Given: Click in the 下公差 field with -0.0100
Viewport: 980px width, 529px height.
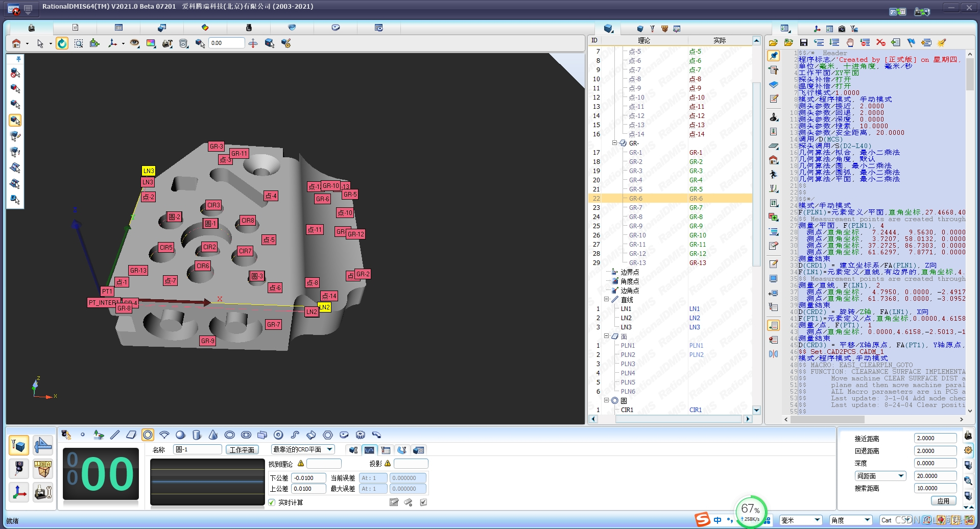Looking at the screenshot, I should click(308, 478).
